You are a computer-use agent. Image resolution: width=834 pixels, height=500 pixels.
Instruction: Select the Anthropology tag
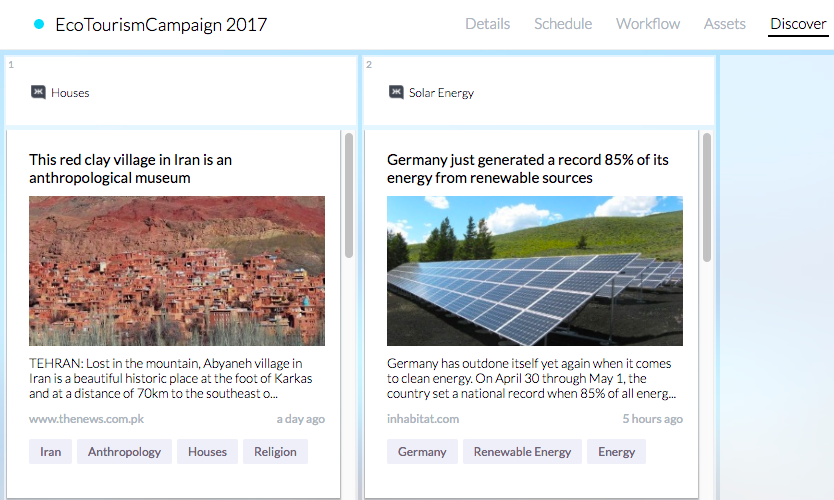click(124, 451)
